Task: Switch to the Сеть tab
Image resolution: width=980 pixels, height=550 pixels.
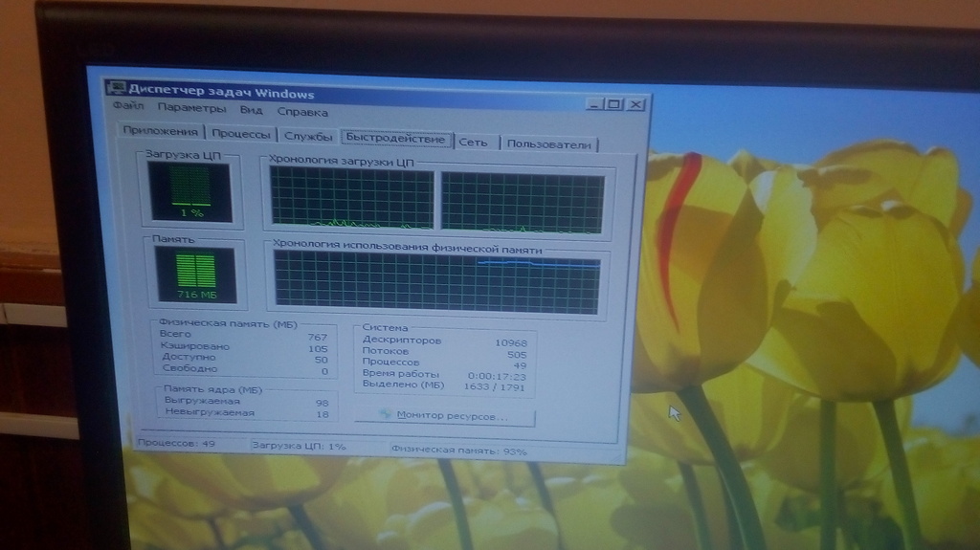Action: 473,143
